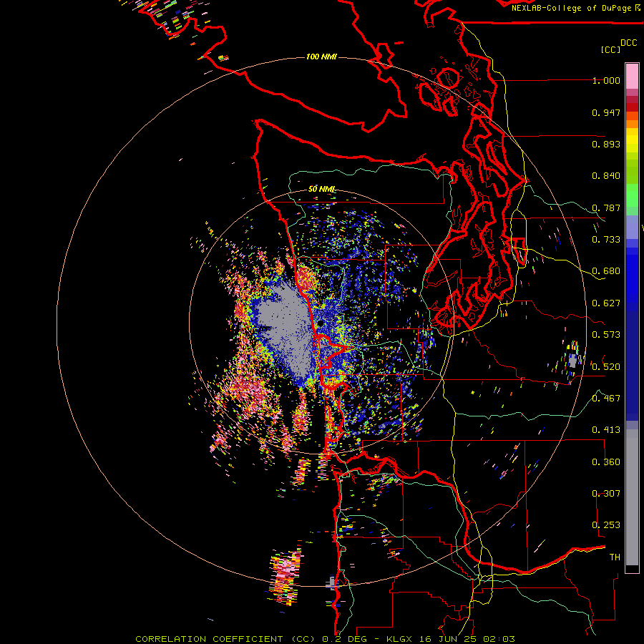Select the 0.733 scale value
The width and height of the screenshot is (644, 644).
coord(606,240)
